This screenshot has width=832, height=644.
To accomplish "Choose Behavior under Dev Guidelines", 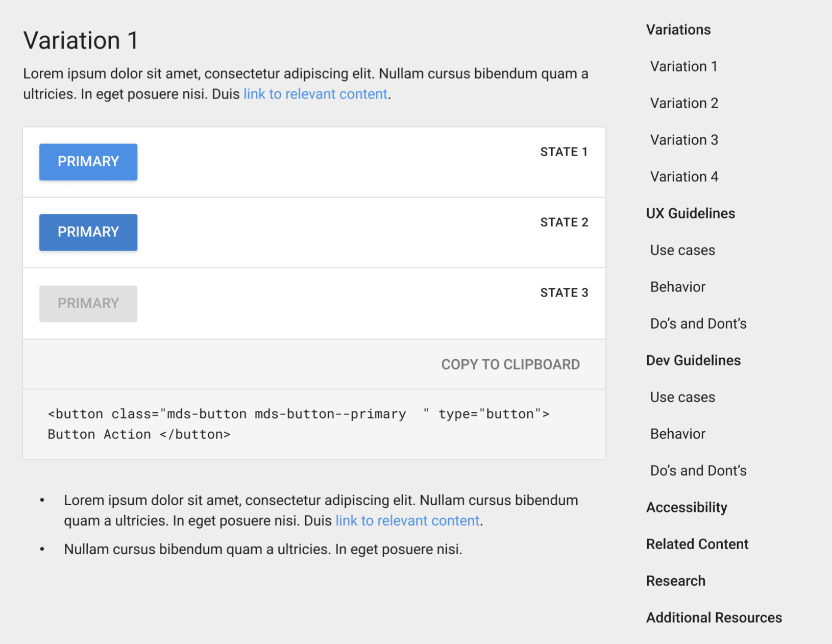I will click(x=677, y=434).
